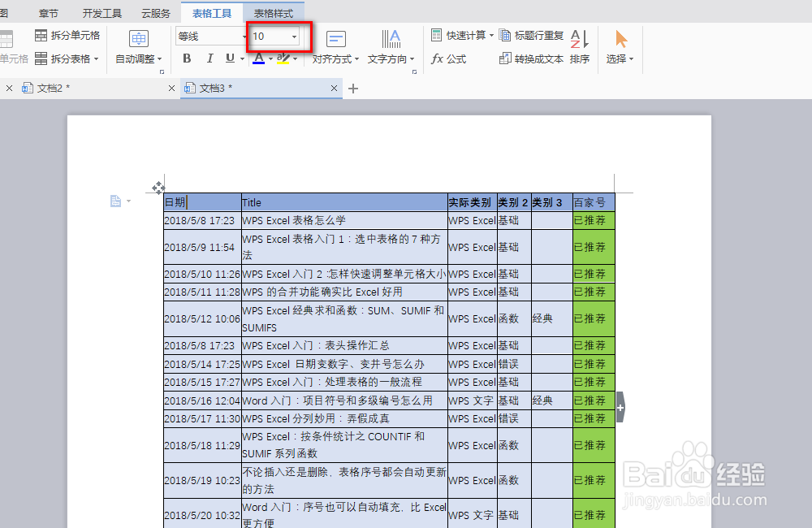Switch to the 章节 ribbon tab
The width and height of the screenshot is (812, 528).
(x=49, y=14)
